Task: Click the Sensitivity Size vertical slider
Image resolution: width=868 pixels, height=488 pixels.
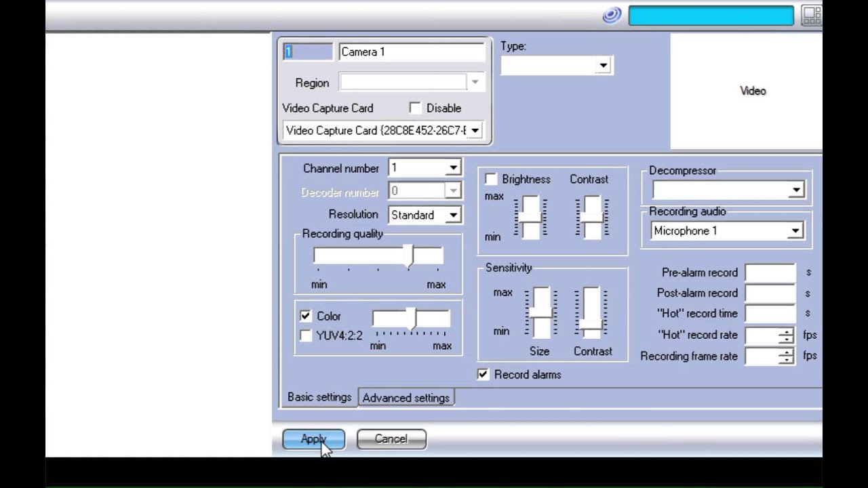Action: (540, 312)
